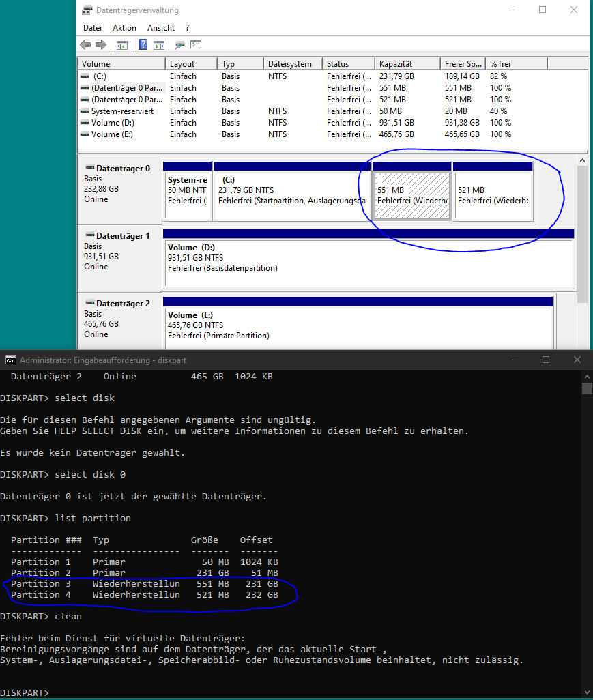Click the 82 % free cell
Viewport: 593px width, 700px height.
coord(498,76)
